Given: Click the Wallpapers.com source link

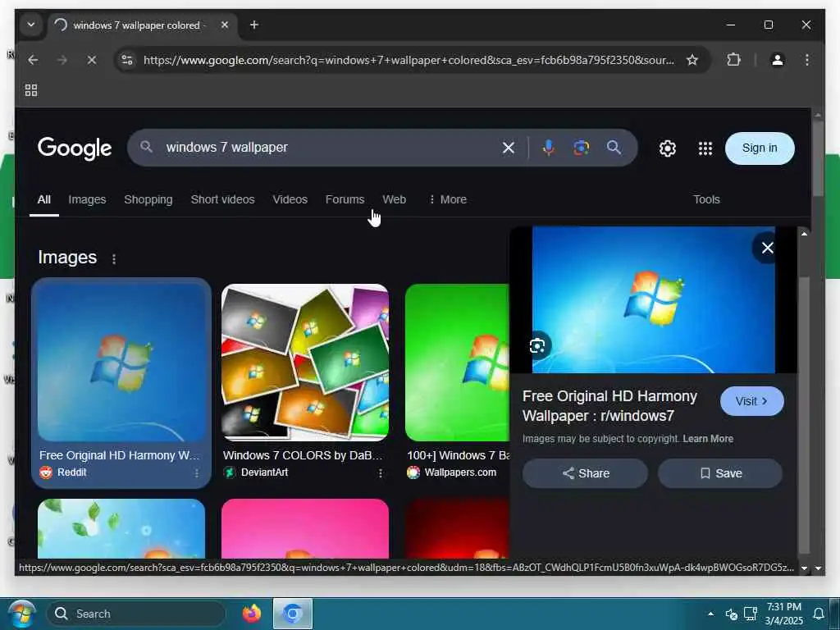Looking at the screenshot, I should point(452,472).
